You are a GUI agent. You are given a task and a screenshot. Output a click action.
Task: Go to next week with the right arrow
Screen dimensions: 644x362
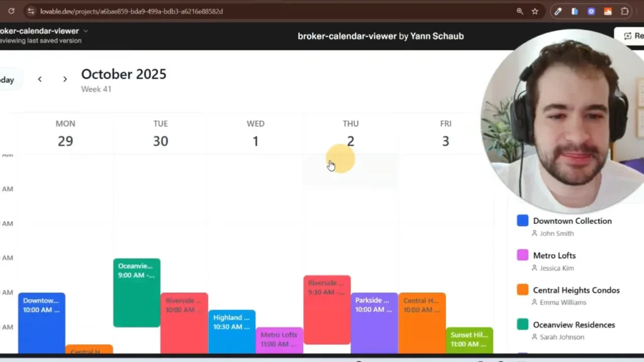65,79
